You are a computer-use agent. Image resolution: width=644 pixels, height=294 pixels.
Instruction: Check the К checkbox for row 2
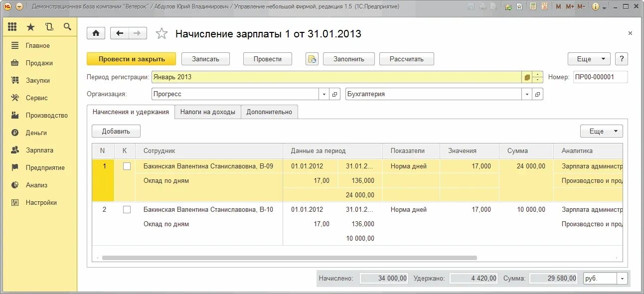point(127,209)
